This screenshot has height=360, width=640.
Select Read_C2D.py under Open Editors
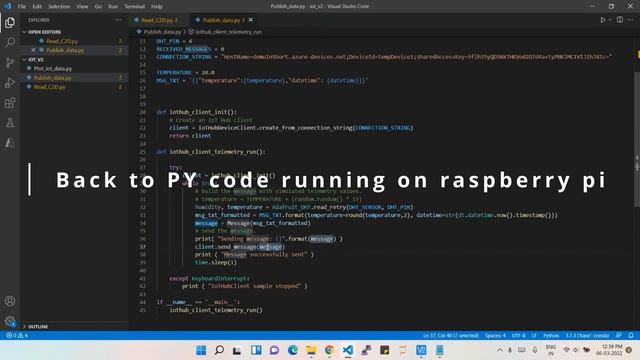click(62, 41)
